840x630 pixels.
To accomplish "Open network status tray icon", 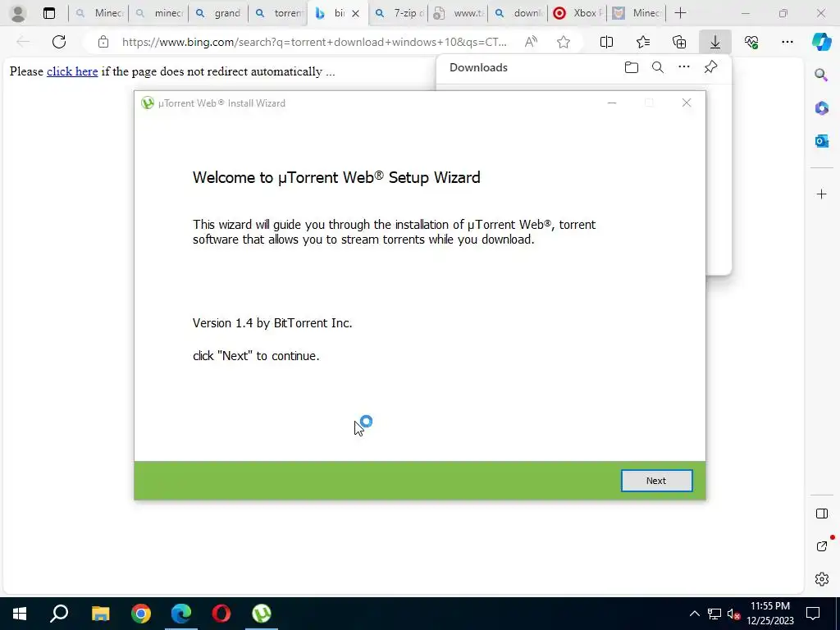I will (x=714, y=614).
